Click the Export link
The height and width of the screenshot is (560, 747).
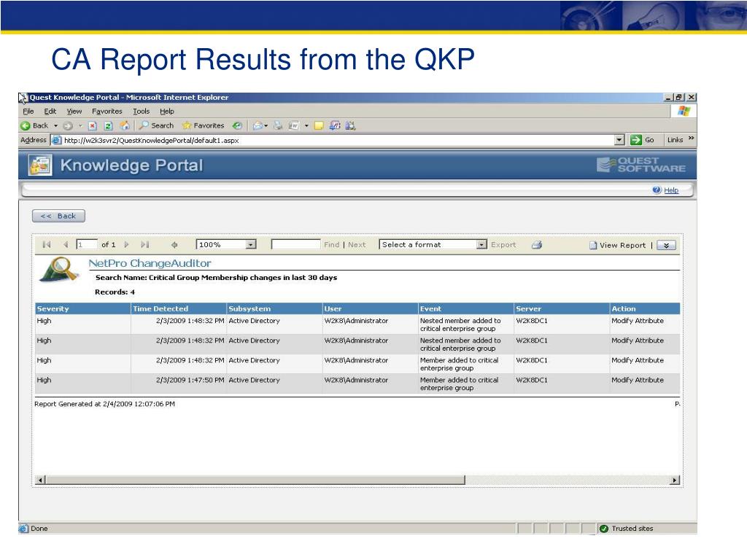tap(503, 245)
